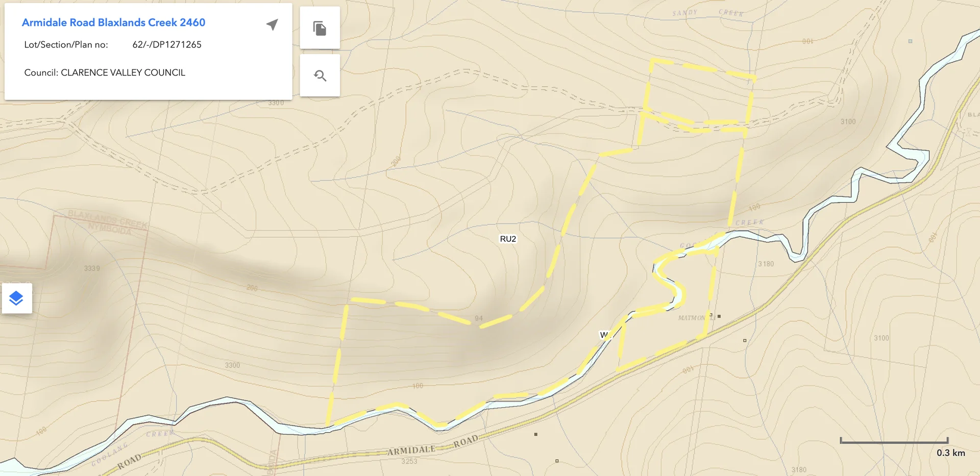Click the 3253 label below Armidale Road
The width and height of the screenshot is (980, 476).
(x=409, y=461)
